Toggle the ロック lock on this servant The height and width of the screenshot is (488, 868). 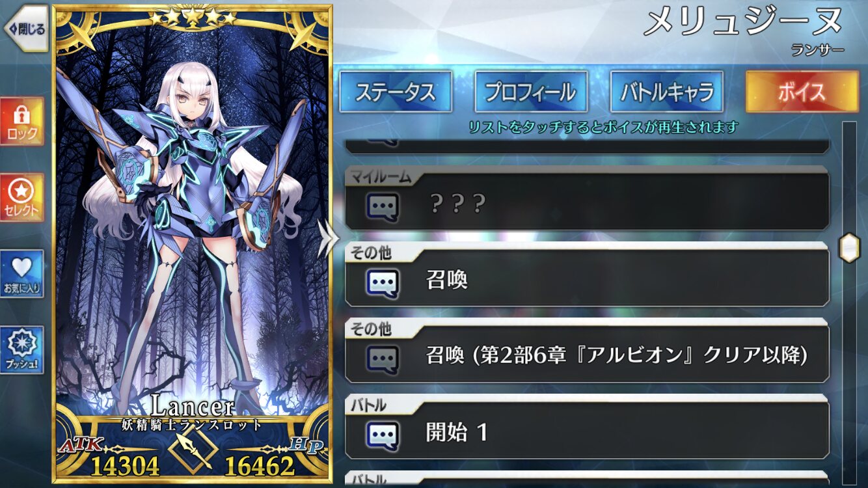pyautogui.click(x=22, y=122)
